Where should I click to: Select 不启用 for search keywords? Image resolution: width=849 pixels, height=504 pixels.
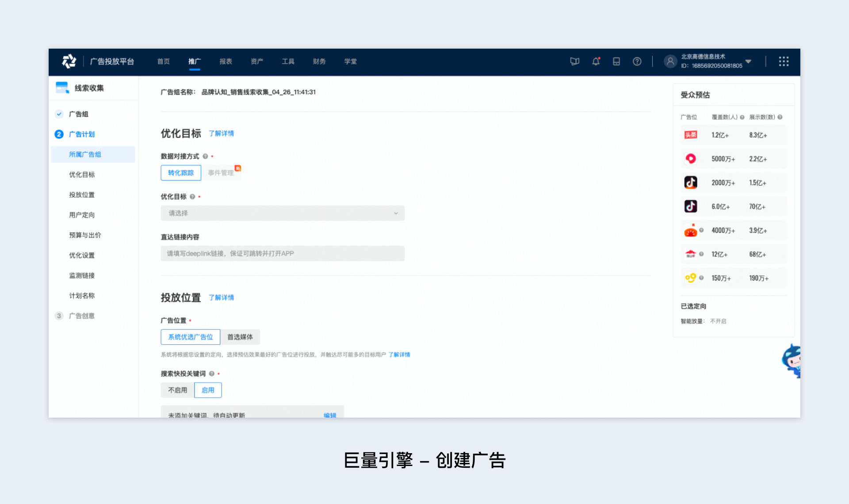click(x=177, y=390)
